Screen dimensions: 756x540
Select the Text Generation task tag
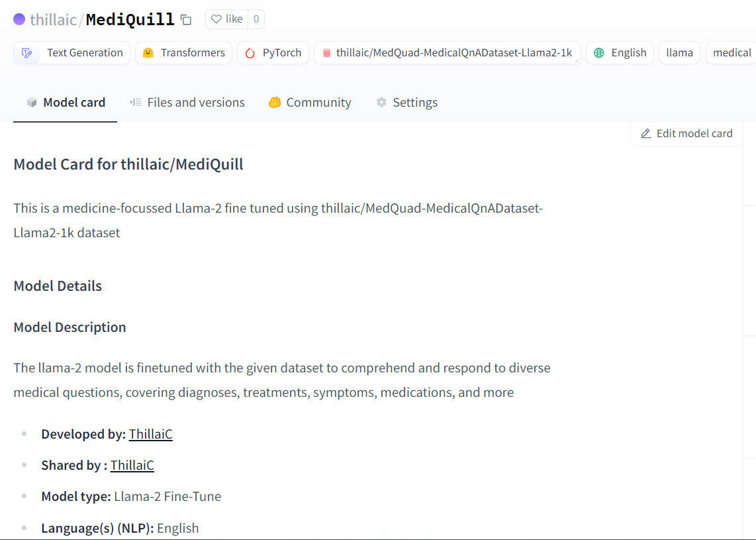click(x=72, y=52)
